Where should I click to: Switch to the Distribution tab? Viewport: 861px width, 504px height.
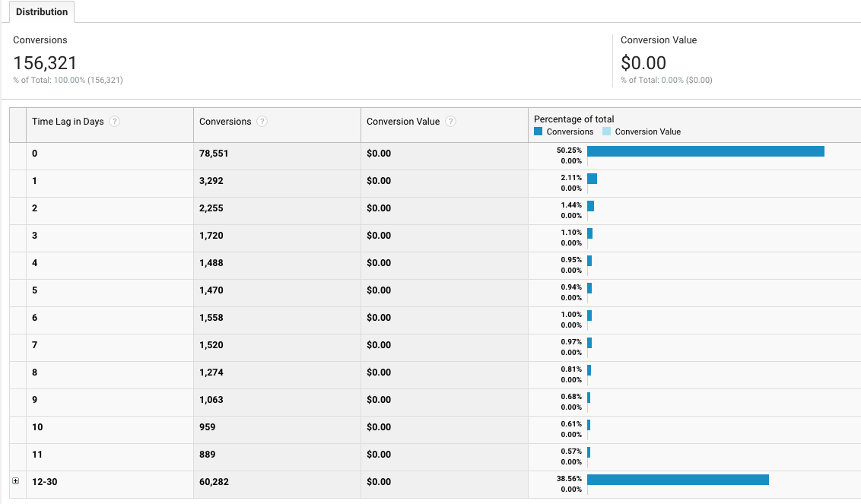point(42,11)
